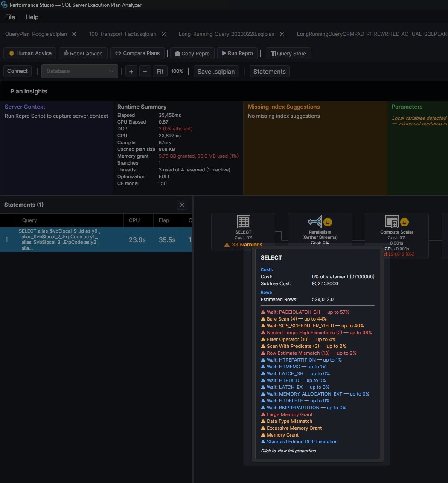
Task: Toggle the Statements panel button
Action: (270, 72)
